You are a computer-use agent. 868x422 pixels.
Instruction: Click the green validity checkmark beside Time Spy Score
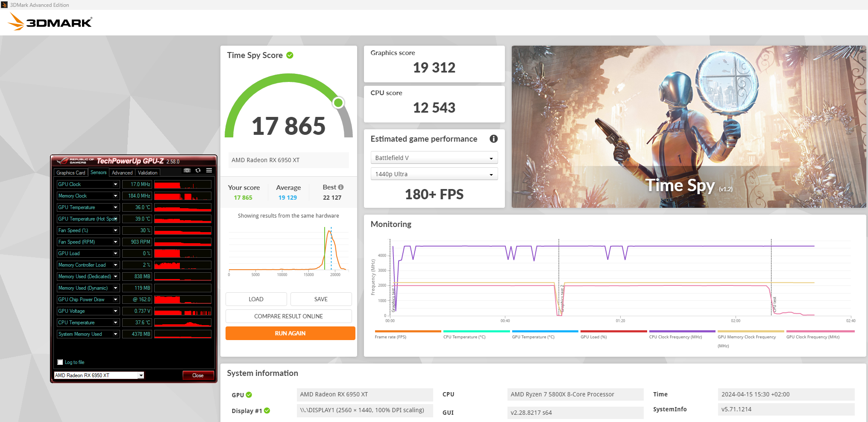point(290,55)
